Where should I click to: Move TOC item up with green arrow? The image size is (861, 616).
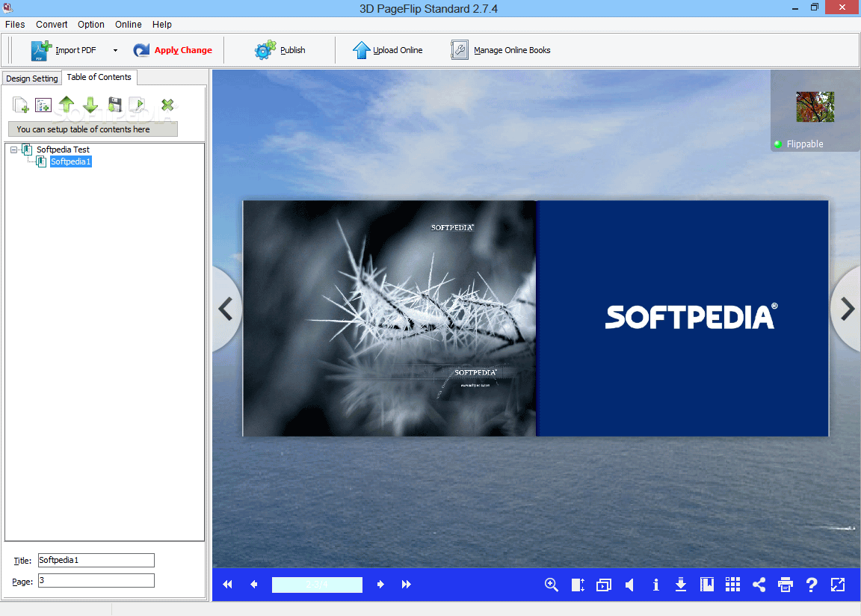67,105
